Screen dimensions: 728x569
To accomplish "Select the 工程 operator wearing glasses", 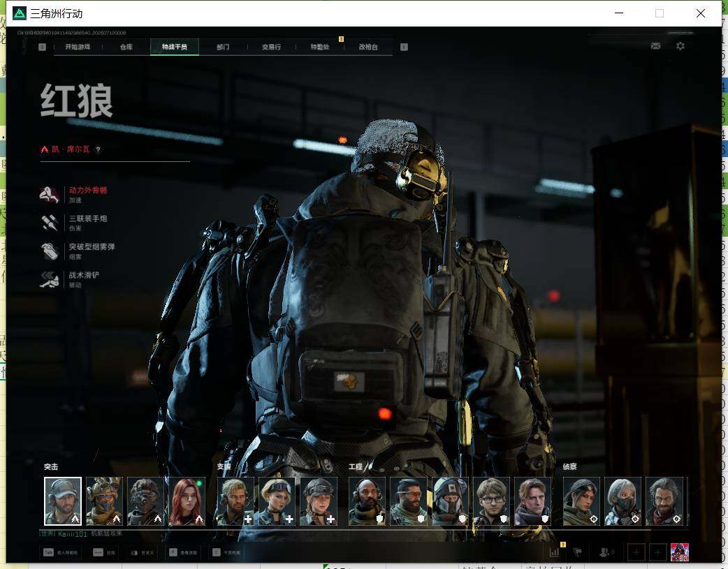I will pos(491,501).
